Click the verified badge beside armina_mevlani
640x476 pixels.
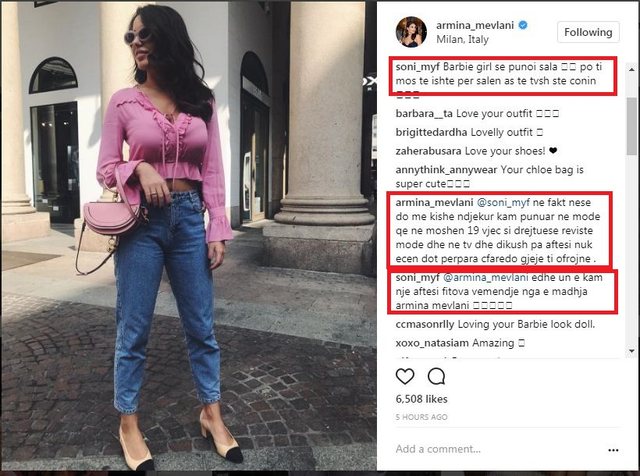click(523, 25)
